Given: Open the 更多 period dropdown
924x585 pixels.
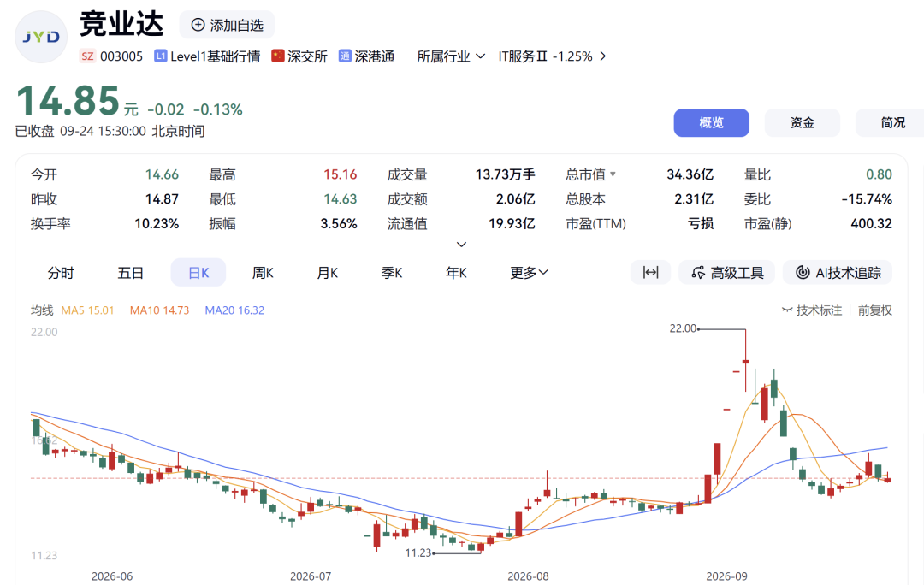Looking at the screenshot, I should [x=529, y=273].
